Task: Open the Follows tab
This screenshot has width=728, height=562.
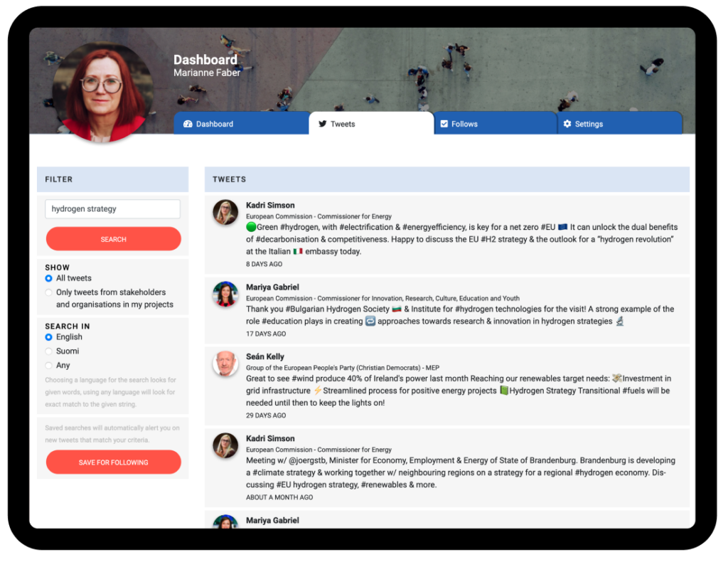Action: pyautogui.click(x=495, y=124)
